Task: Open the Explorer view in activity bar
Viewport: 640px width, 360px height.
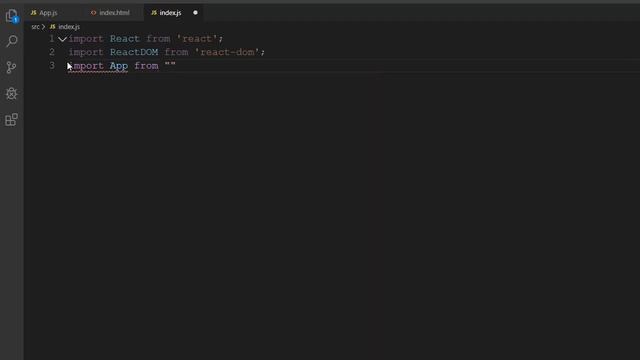Action: tap(11, 16)
